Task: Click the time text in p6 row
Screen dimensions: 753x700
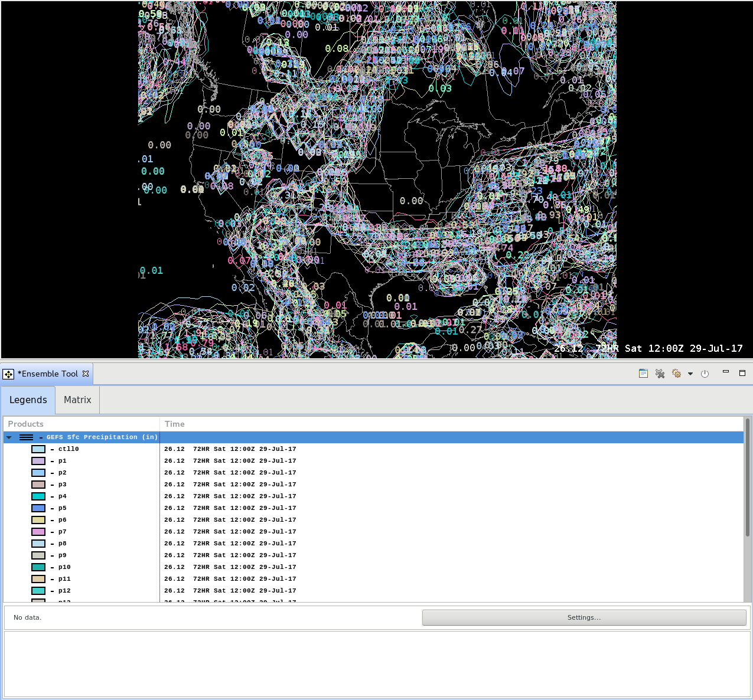Action: click(230, 520)
